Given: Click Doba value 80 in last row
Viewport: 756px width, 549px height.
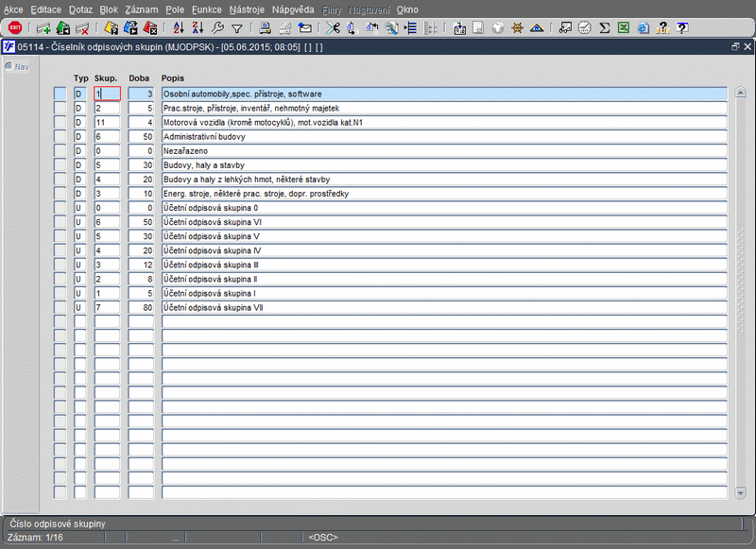Looking at the screenshot, I should [x=141, y=307].
